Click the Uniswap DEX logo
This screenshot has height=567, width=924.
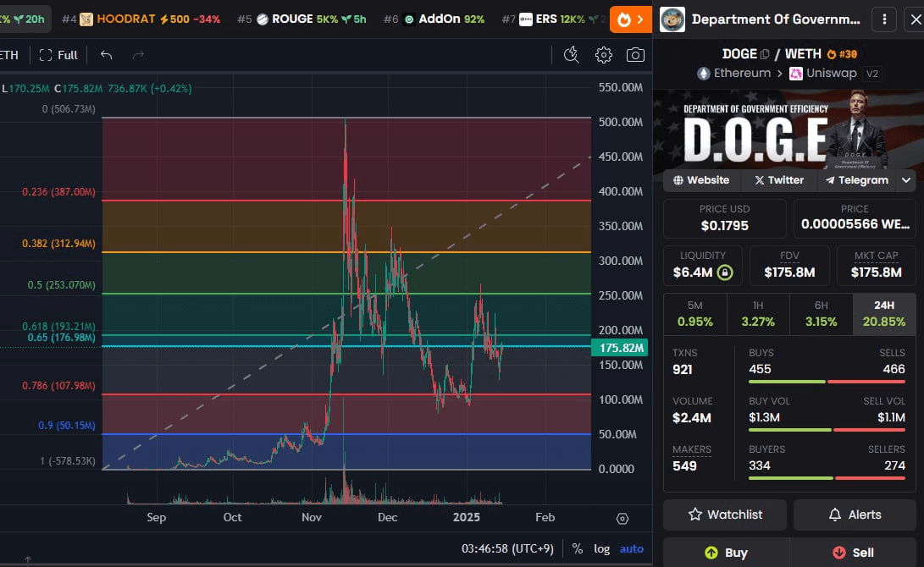(796, 74)
